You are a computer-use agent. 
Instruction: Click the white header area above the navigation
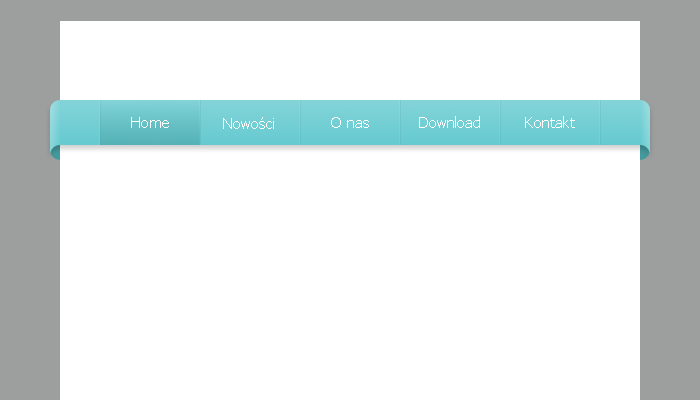(350, 60)
